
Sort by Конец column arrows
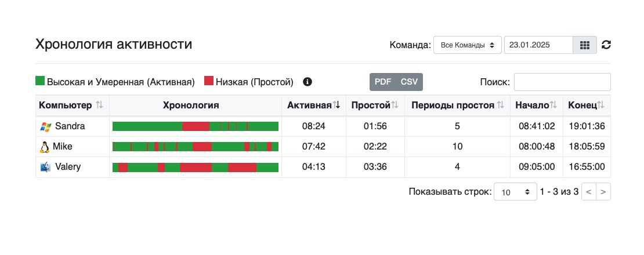[x=601, y=105]
